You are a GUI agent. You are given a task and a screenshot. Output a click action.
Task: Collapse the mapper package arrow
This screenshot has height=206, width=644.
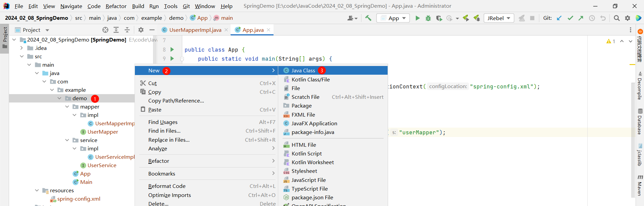67,107
